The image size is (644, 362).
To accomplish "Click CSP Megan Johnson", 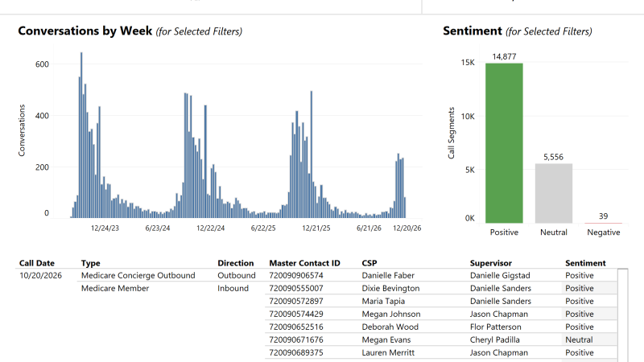I will [391, 314].
